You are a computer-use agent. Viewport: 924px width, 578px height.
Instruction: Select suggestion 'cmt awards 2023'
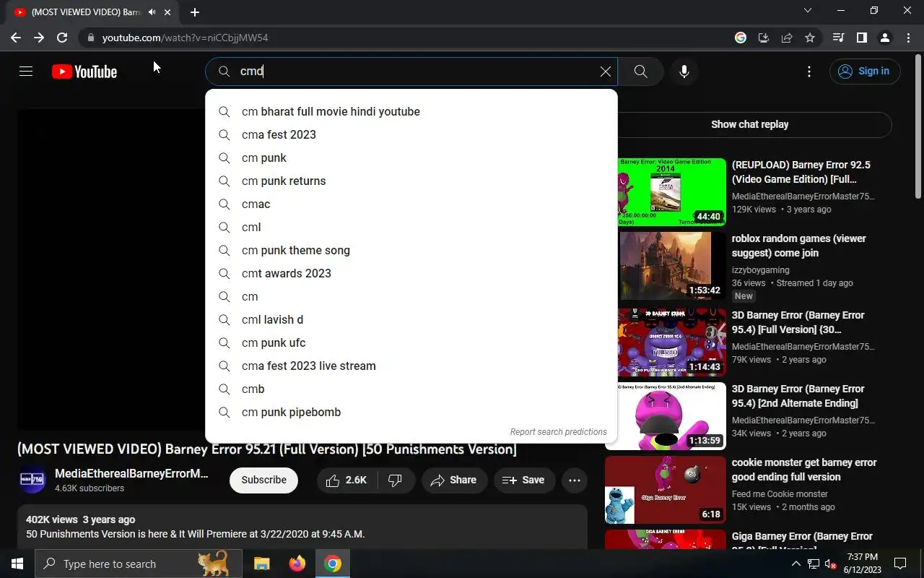point(411,273)
